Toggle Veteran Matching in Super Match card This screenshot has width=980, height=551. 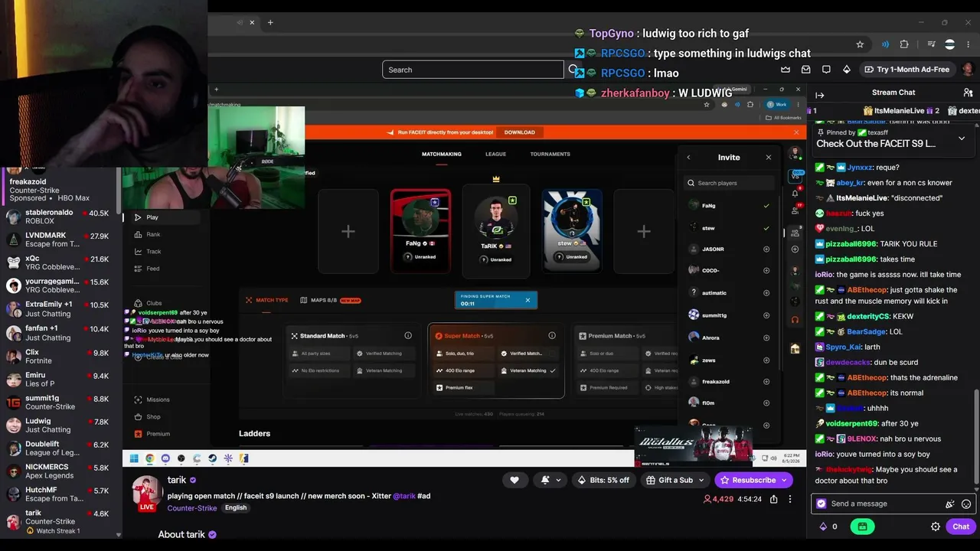(528, 370)
